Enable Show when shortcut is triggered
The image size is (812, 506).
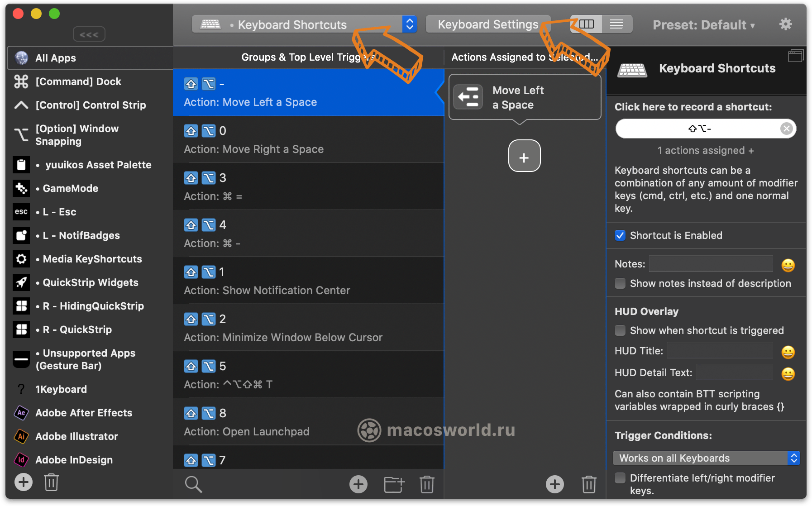coord(620,330)
